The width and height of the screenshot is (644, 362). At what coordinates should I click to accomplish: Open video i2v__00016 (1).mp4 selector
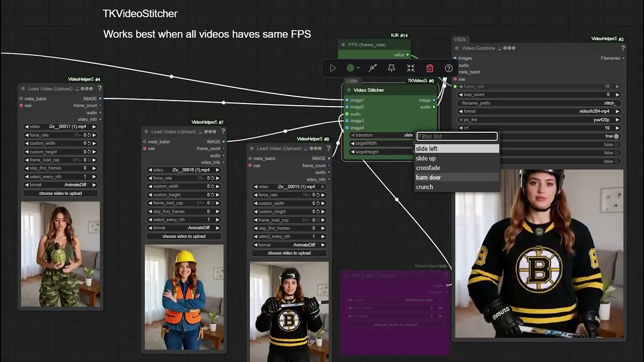point(184,170)
